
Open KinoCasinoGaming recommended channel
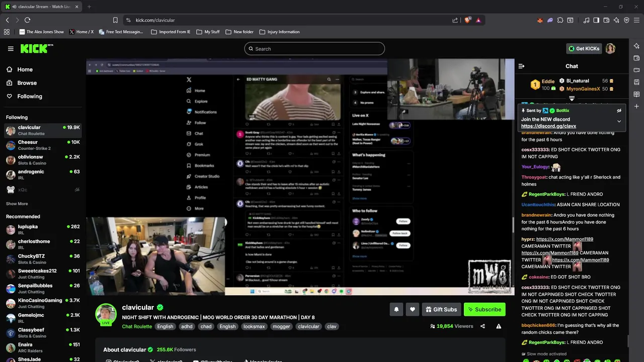pos(43,303)
